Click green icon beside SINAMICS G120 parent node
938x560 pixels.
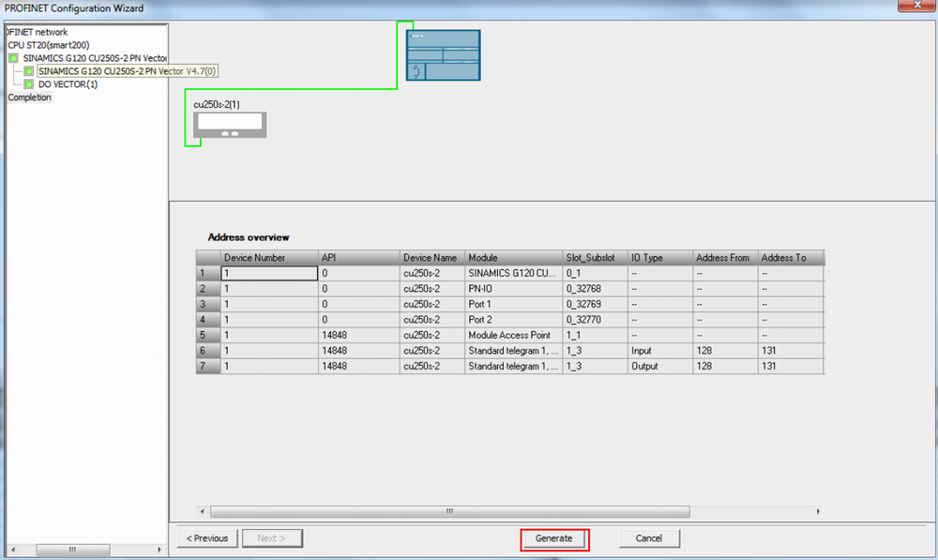(x=14, y=58)
